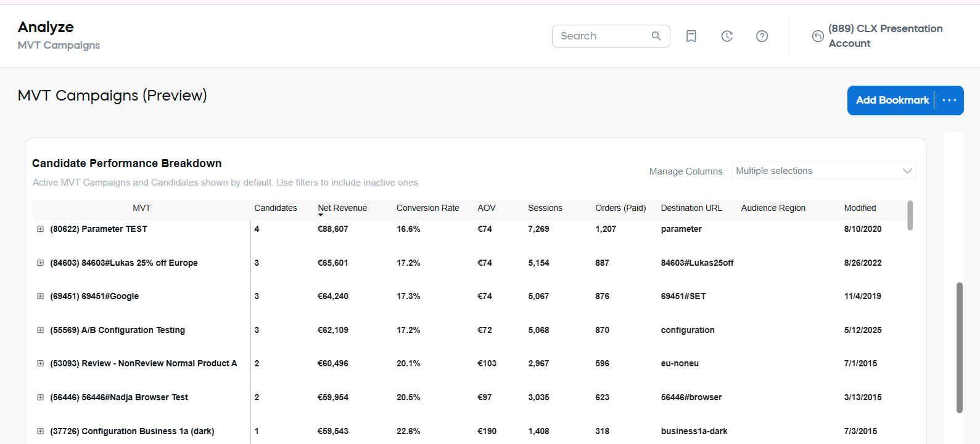
Task: Open the Add Bookmark more options ellipsis
Action: coord(949,100)
